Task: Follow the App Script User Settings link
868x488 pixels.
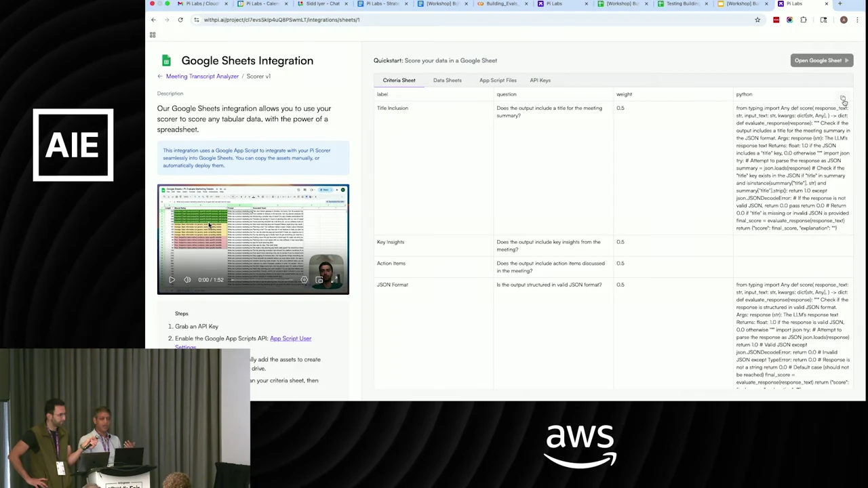Action: coord(290,338)
